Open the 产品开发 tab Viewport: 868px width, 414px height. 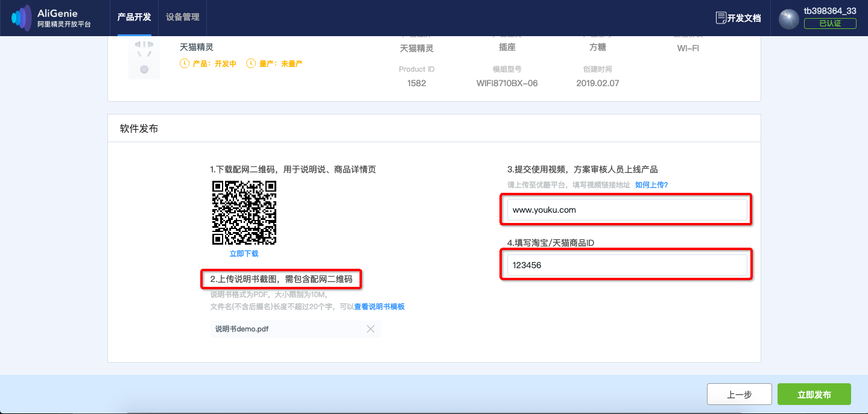pyautogui.click(x=134, y=17)
